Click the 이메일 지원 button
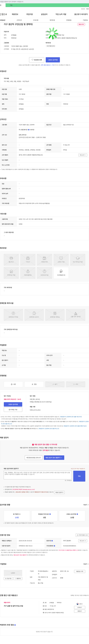Viewport: 89px width, 644px height. (x=13, y=409)
